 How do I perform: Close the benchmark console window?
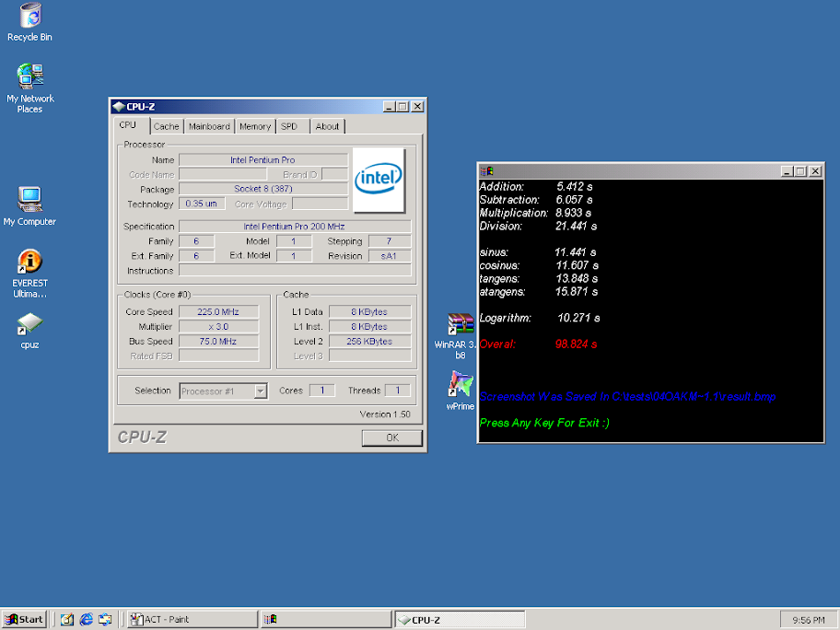pos(815,171)
